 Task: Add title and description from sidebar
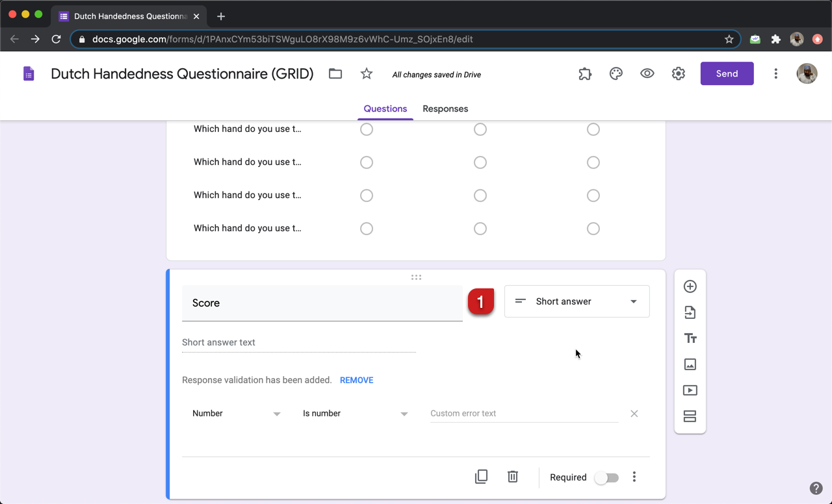690,338
